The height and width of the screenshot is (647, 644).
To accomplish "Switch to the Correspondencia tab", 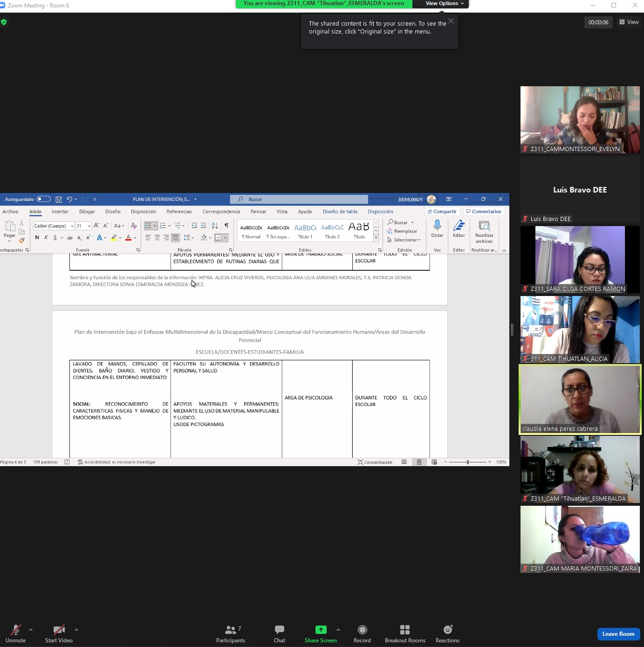I will coord(221,212).
